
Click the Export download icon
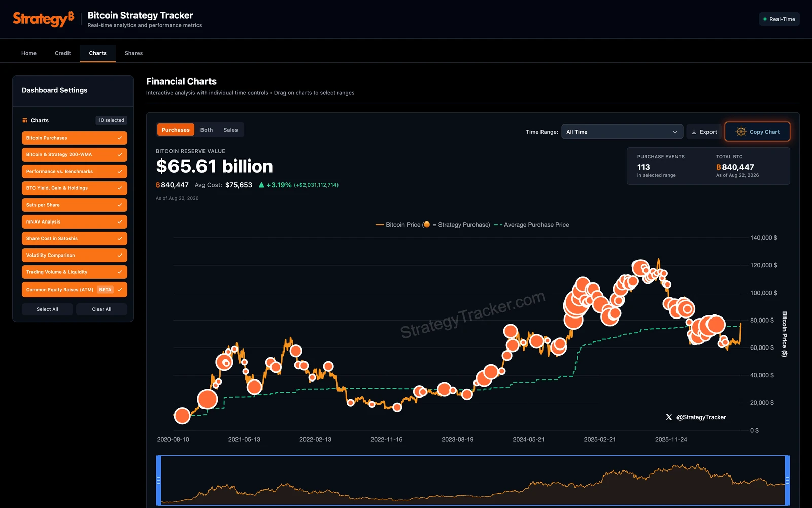[694, 132]
